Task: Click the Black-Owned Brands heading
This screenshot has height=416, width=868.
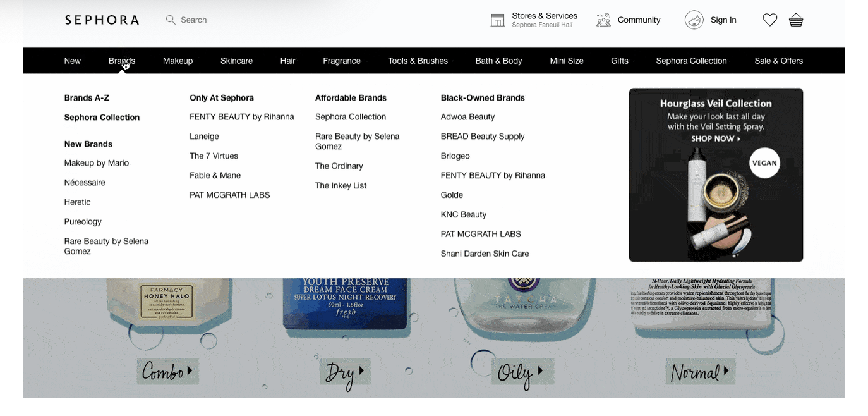Action: tap(483, 98)
